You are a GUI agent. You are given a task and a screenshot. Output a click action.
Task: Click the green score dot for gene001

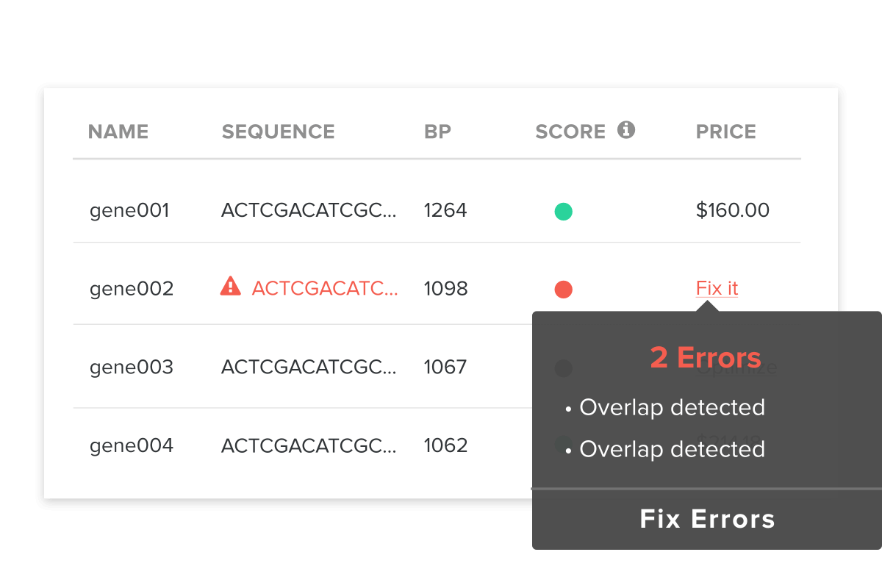563,212
